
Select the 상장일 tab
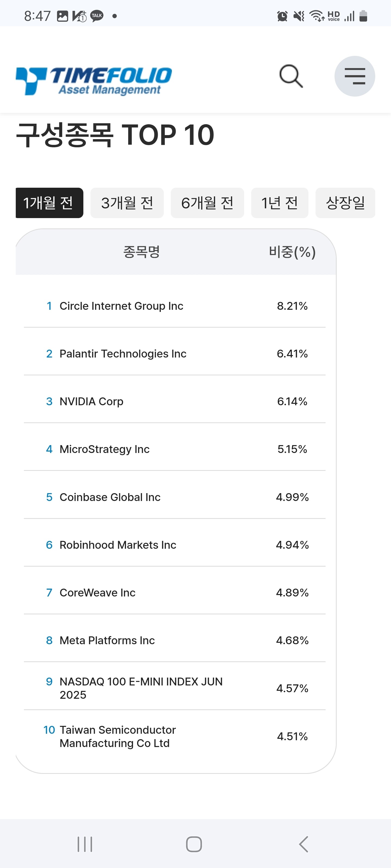point(345,203)
